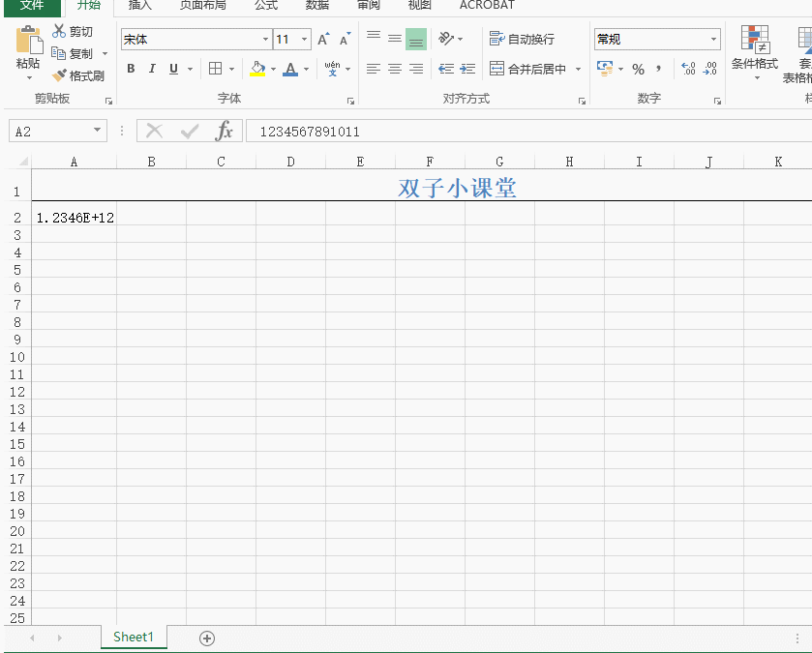
Task: Open the font name dropdown (宋体)
Action: coord(266,40)
